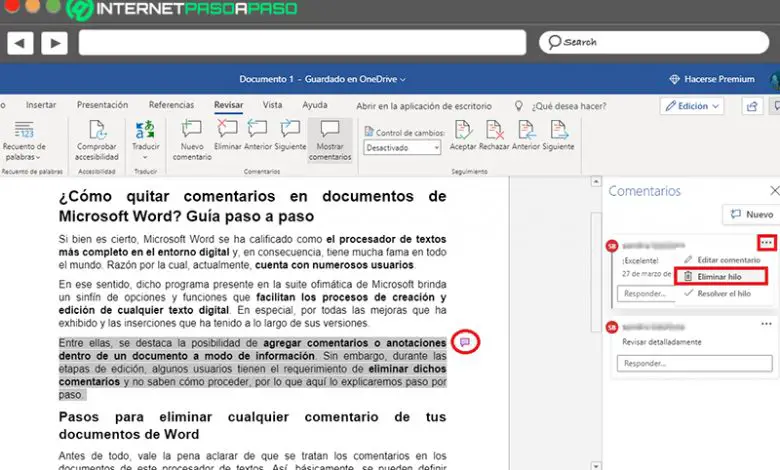Close the Comentarios pane
This screenshot has width=780, height=470.
774,190
